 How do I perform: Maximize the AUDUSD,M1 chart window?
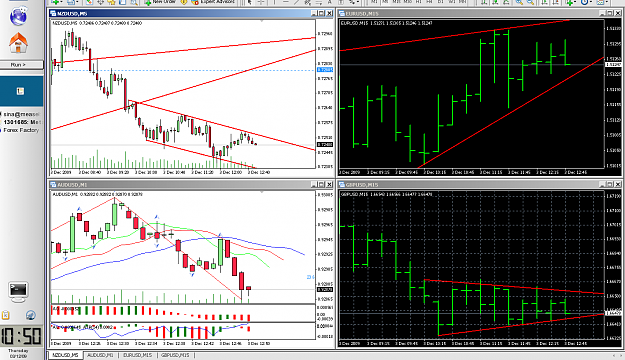coord(321,185)
